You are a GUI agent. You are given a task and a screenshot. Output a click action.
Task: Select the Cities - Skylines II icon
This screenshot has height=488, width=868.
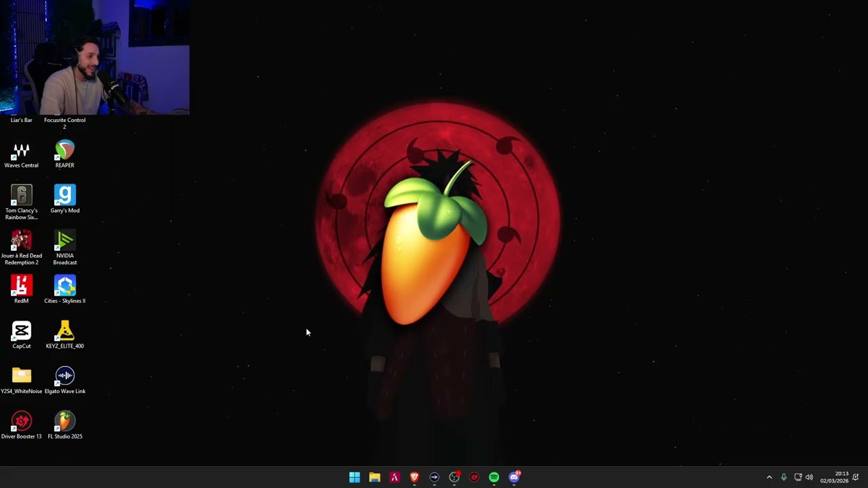click(x=64, y=290)
